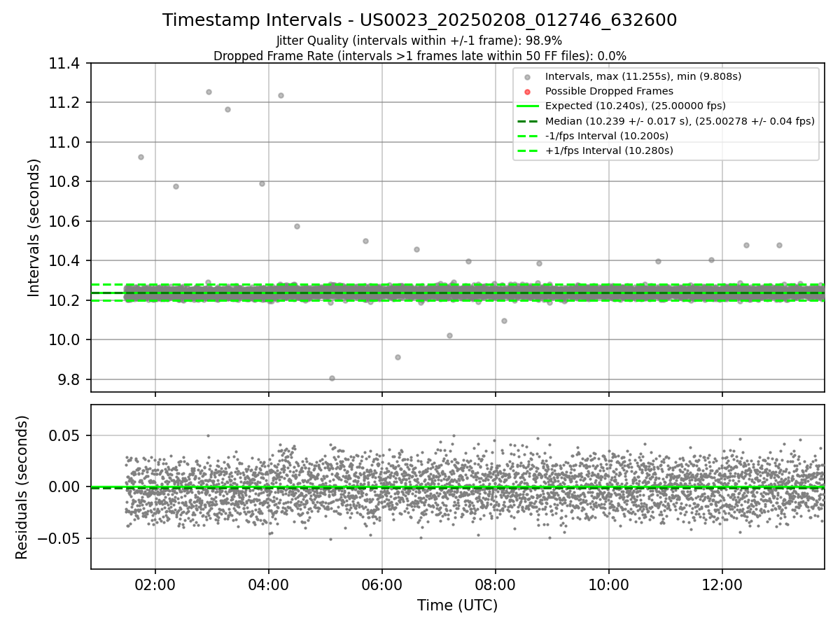This screenshot has width=840, height=630.
Task: Click the lowest interval data point near 9.8 seconds
Action: (x=332, y=378)
